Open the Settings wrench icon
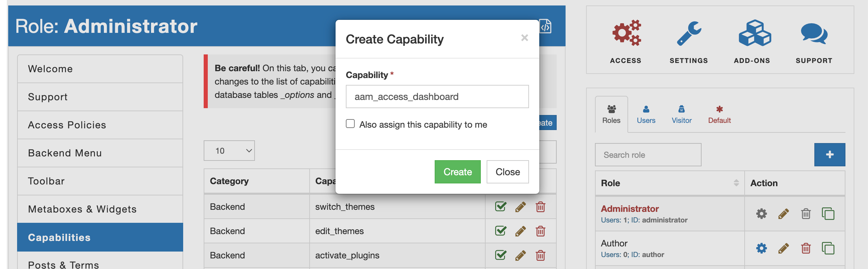Screen dimensions: 868x269 689,33
